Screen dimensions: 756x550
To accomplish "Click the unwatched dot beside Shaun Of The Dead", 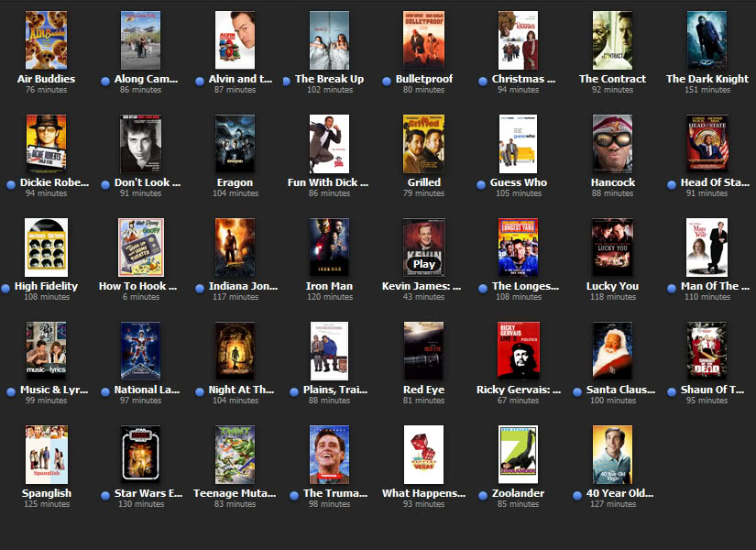I will pos(672,392).
